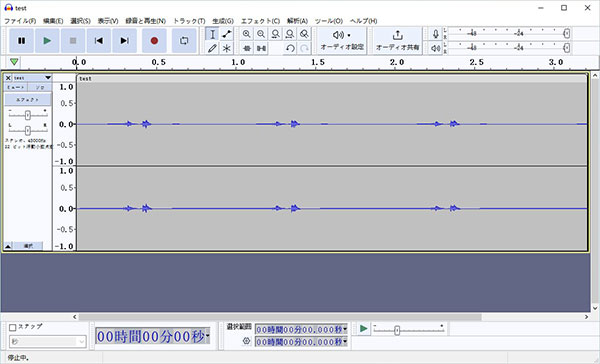
Task: Click the Trim audio outside selection icon
Action: click(247, 48)
